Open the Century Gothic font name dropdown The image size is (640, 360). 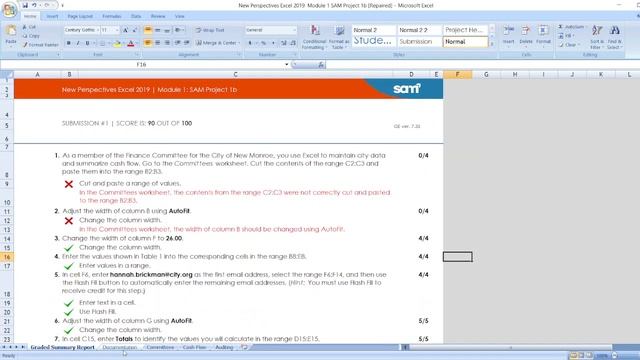pyautogui.click(x=97, y=30)
